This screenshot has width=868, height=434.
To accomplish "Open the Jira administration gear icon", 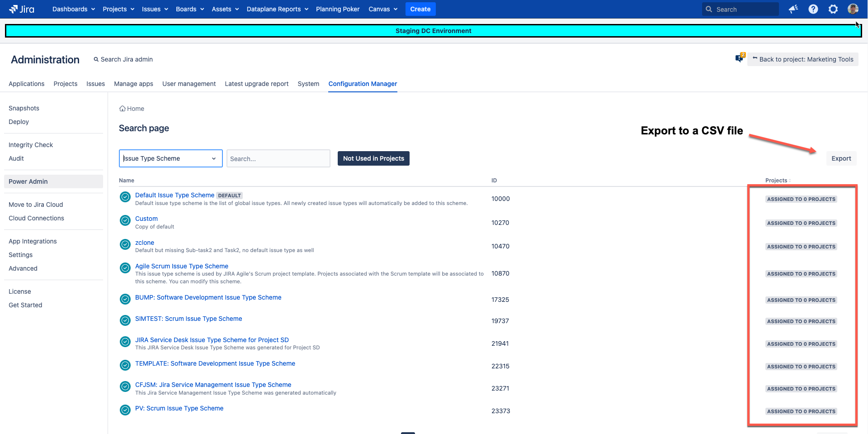I will [833, 9].
